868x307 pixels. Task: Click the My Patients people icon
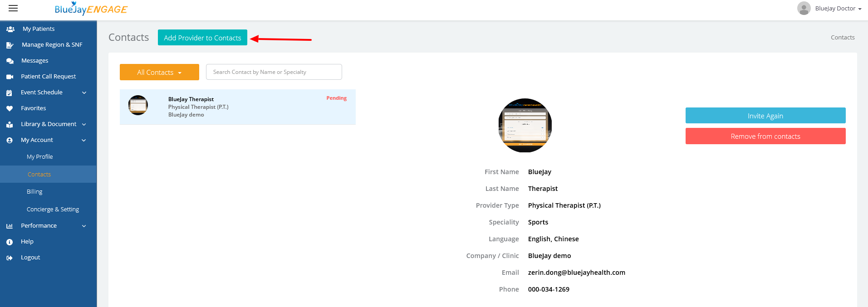coord(10,29)
